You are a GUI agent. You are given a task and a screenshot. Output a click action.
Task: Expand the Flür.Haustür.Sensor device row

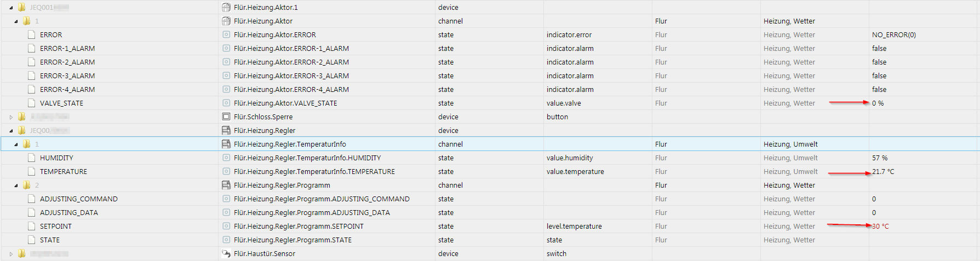[11, 254]
